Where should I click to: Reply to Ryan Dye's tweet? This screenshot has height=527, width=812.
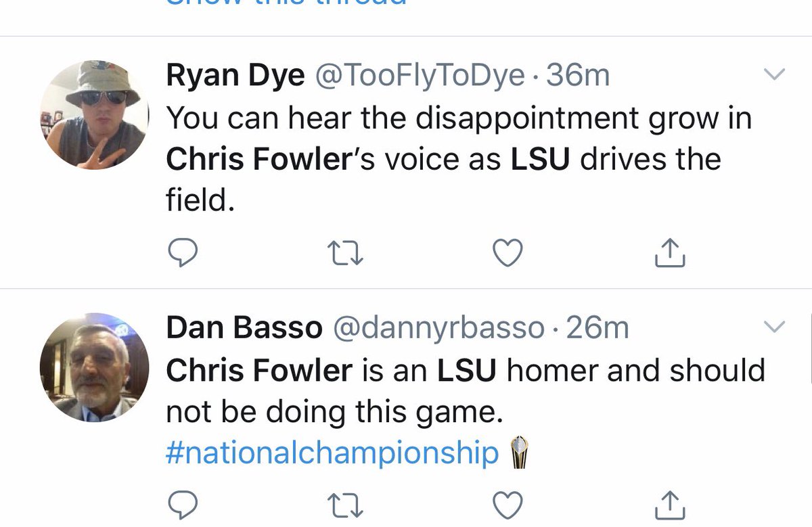click(182, 252)
